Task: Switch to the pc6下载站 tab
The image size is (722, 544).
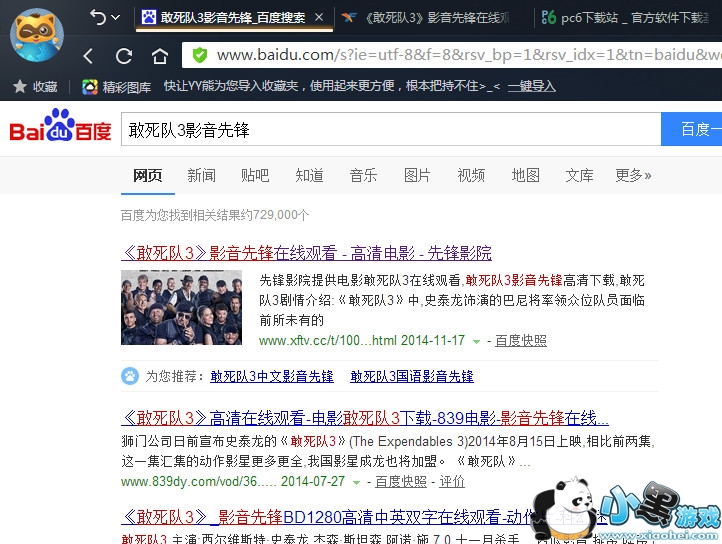Action: [x=625, y=18]
